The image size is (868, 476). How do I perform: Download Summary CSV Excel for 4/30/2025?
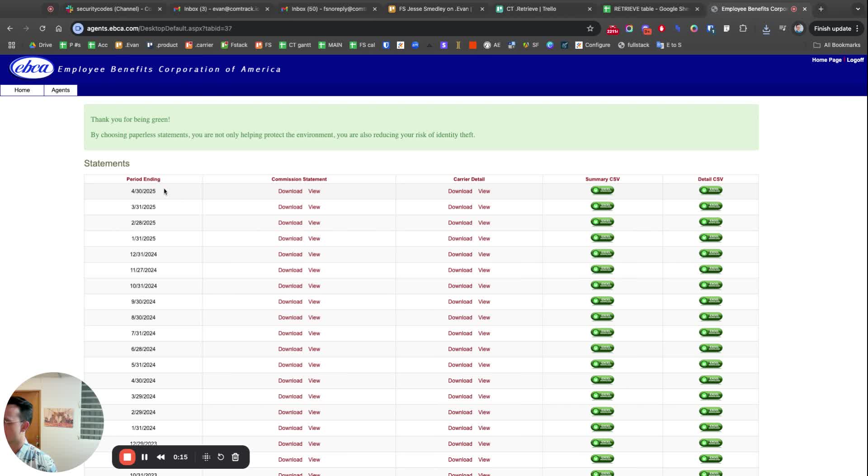pos(602,191)
